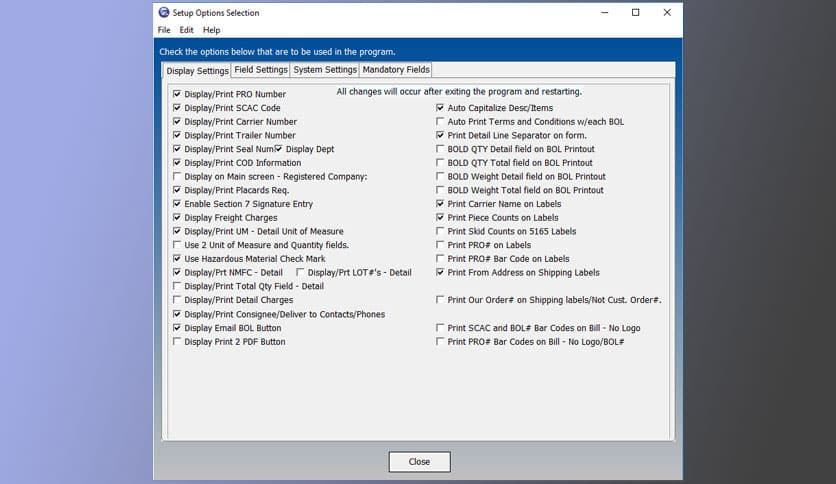Click the app icon in title bar
Viewport: 836px width, 484px height.
(164, 13)
